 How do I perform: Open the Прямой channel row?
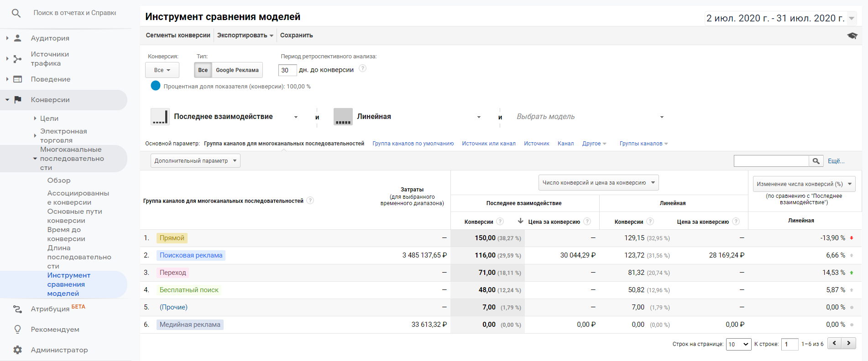172,238
